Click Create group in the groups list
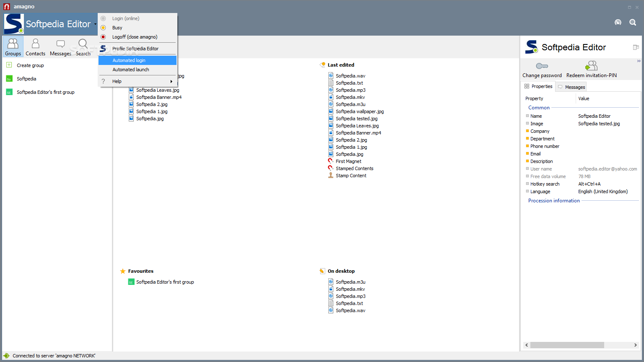The height and width of the screenshot is (362, 644). pos(30,65)
